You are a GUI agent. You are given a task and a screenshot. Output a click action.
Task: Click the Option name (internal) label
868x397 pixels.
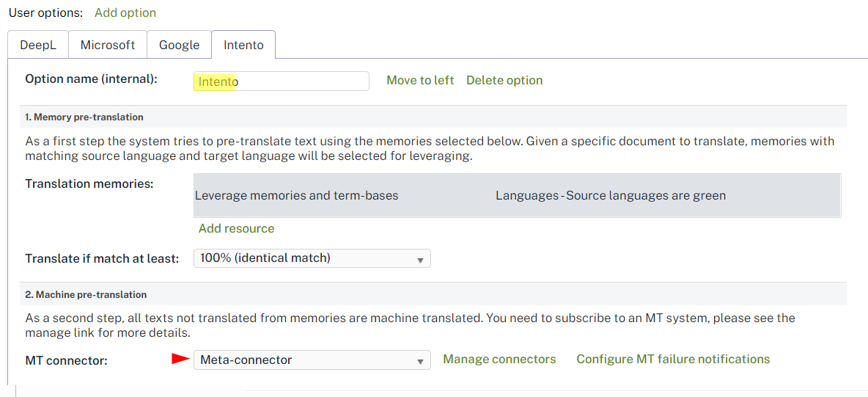[x=91, y=79]
